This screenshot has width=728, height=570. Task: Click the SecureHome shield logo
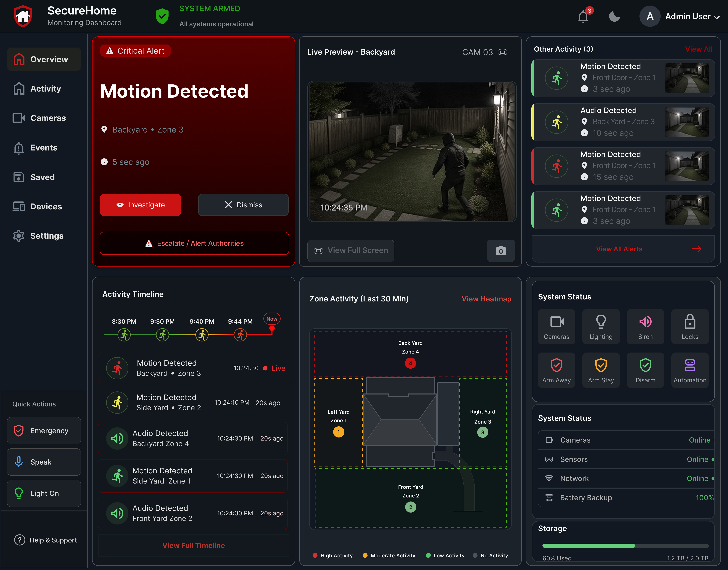click(23, 16)
